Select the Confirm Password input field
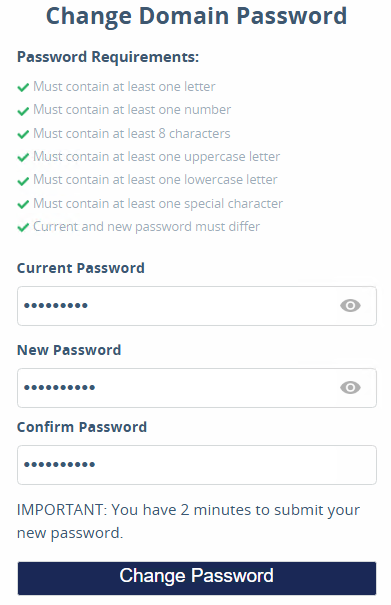391x605 pixels. 197,465
